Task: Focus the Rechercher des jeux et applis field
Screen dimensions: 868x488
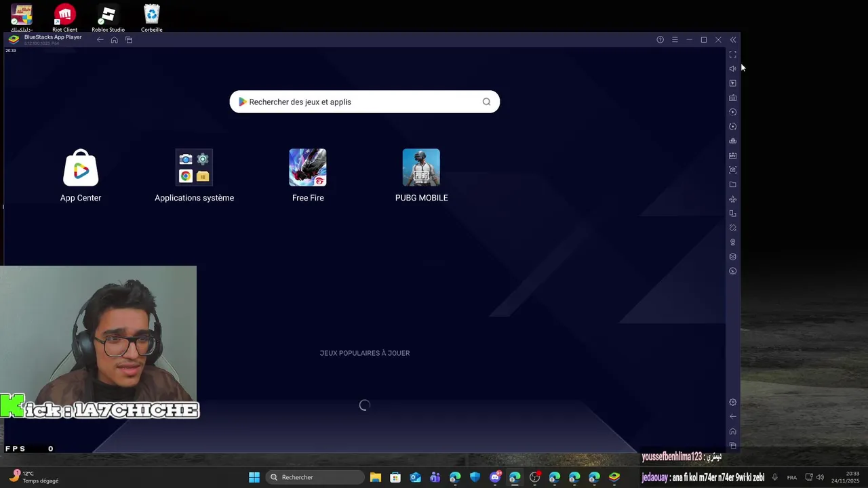Action: click(365, 102)
